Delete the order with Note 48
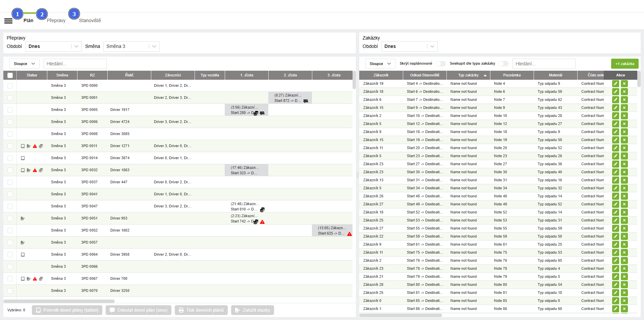Image resolution: width=644 pixels, height=320 pixels. pos(624,196)
